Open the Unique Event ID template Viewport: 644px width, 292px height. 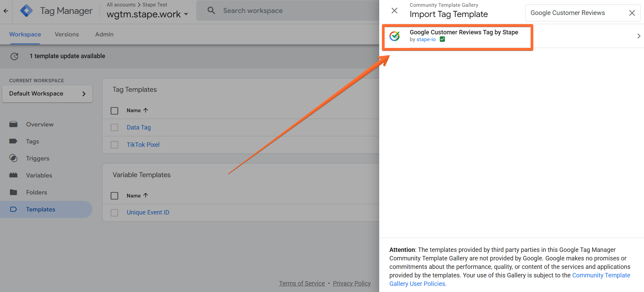(x=148, y=212)
